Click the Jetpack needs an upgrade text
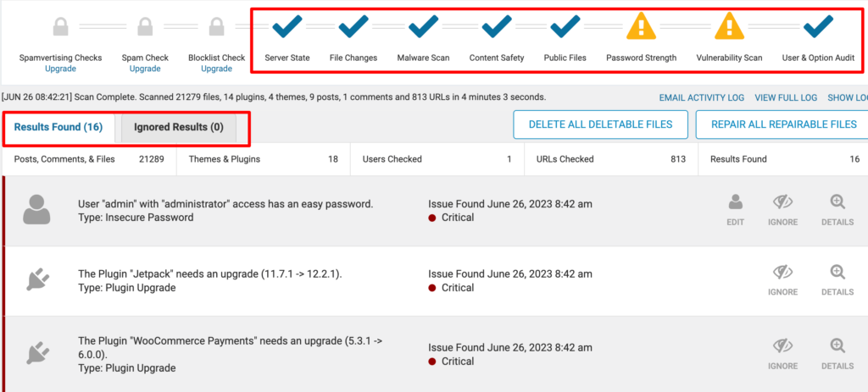Image resolution: width=868 pixels, height=392 pixels. coord(210,274)
